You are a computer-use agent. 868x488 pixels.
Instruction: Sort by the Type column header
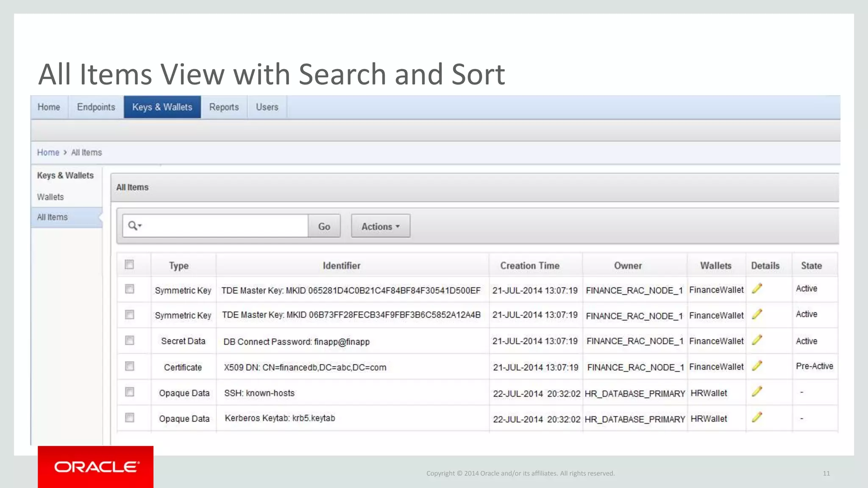(x=179, y=266)
